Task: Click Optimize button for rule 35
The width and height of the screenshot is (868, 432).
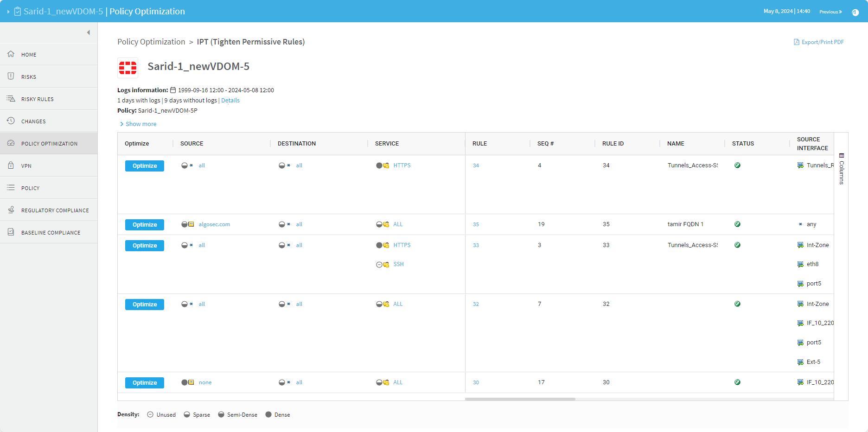Action: click(x=145, y=225)
